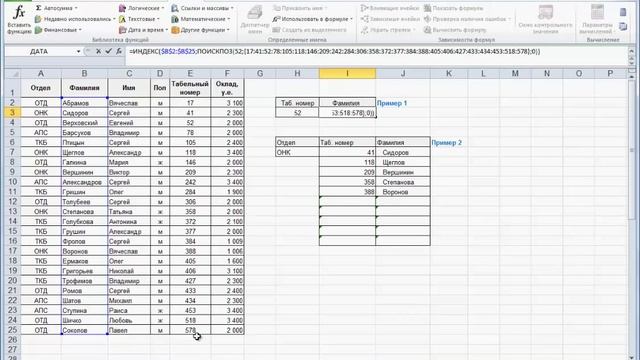Image resolution: width=640 pixels, height=360 pixels.
Task: Click cell Воронов in column J
Action: (x=403, y=192)
